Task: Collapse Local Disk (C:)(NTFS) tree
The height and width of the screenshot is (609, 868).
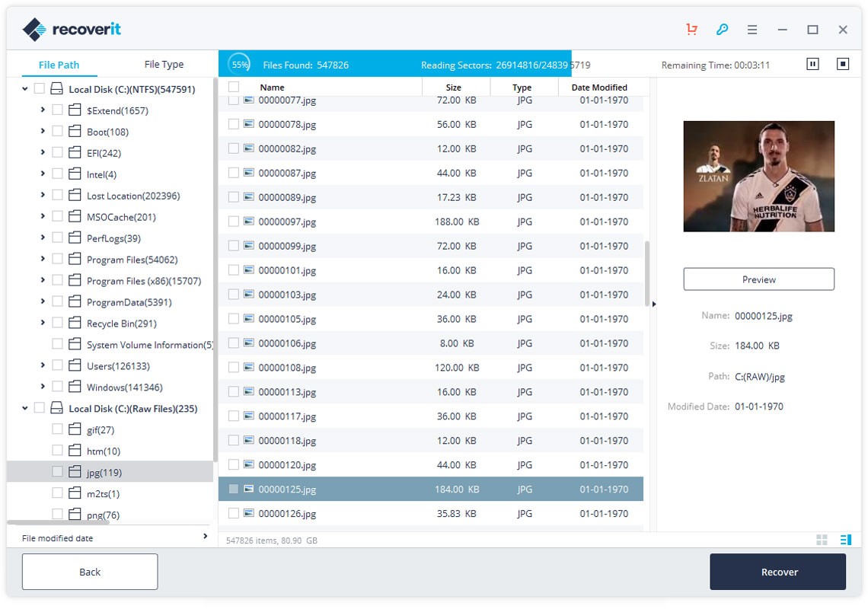Action: pos(25,89)
